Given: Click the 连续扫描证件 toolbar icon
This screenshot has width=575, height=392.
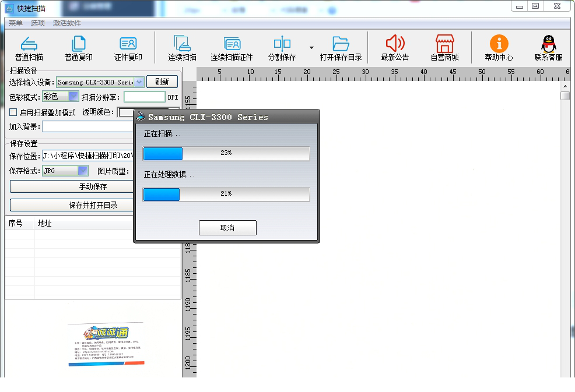Looking at the screenshot, I should pos(232,44).
